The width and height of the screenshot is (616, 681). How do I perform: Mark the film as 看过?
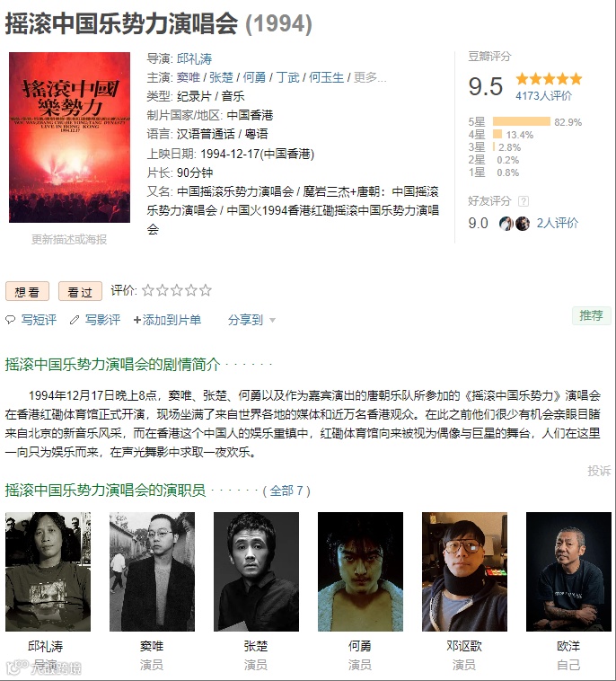pyautogui.click(x=80, y=291)
